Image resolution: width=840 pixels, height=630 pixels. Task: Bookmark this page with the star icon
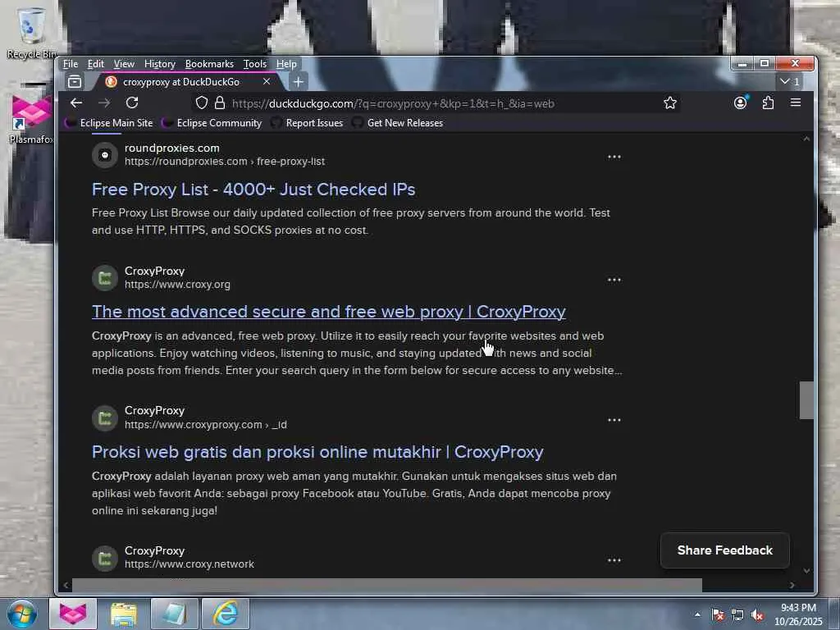point(669,103)
